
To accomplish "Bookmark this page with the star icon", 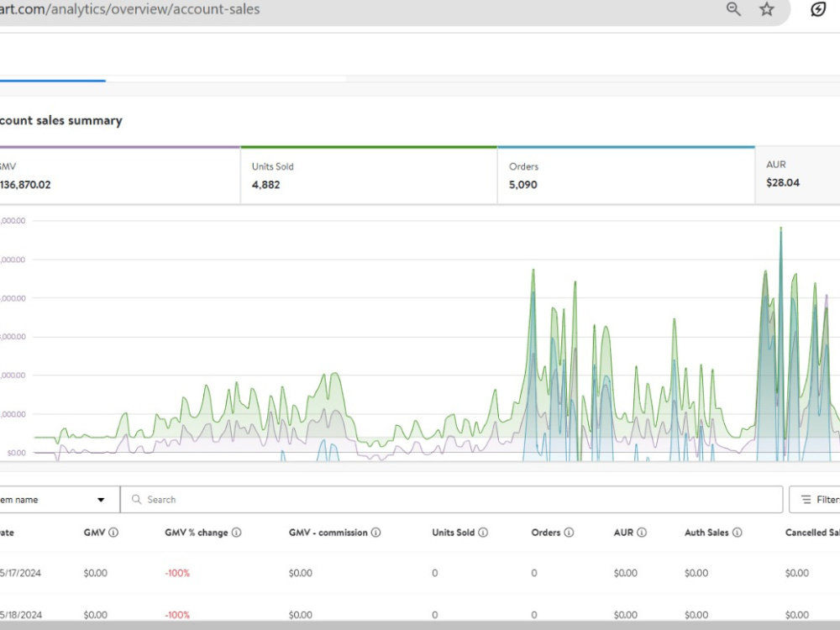I will click(x=767, y=9).
